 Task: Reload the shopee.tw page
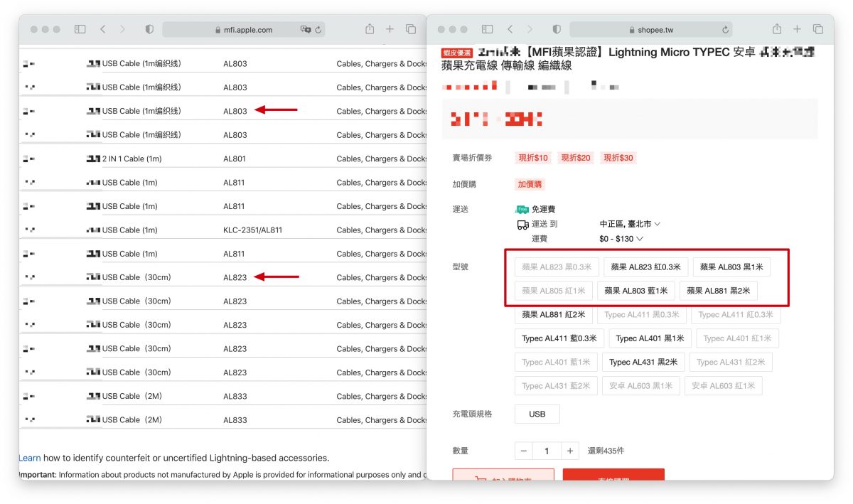click(x=725, y=30)
